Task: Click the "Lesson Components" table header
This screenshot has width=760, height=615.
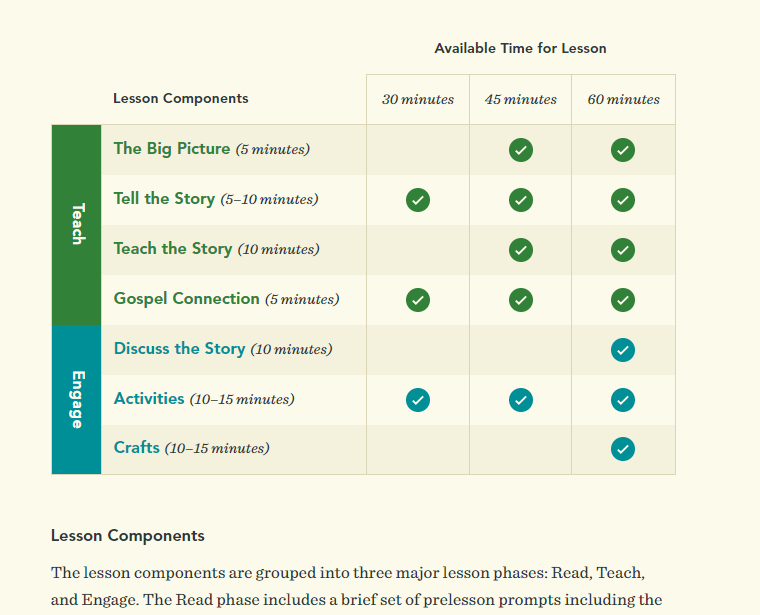Action: coord(181,98)
